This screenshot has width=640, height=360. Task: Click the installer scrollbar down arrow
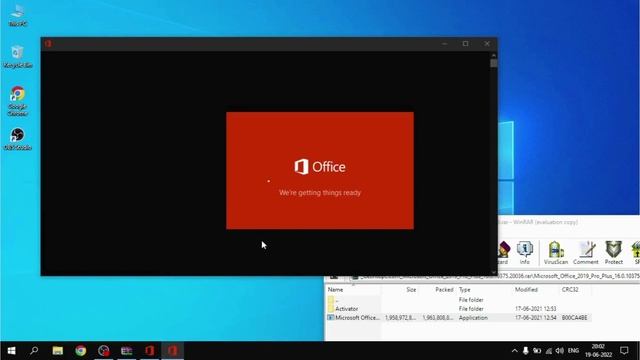(x=494, y=272)
